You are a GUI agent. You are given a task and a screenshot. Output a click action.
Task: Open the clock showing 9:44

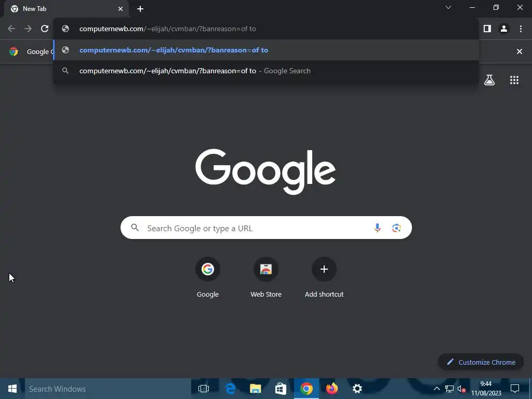click(x=486, y=389)
